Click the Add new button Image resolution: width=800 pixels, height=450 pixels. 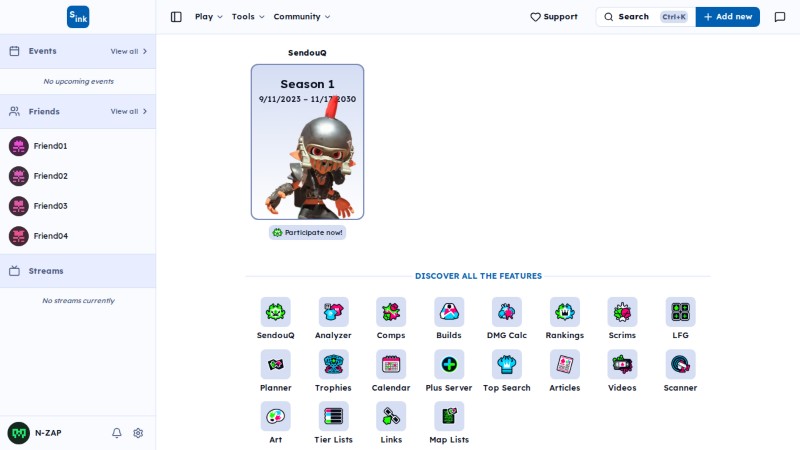tap(728, 17)
